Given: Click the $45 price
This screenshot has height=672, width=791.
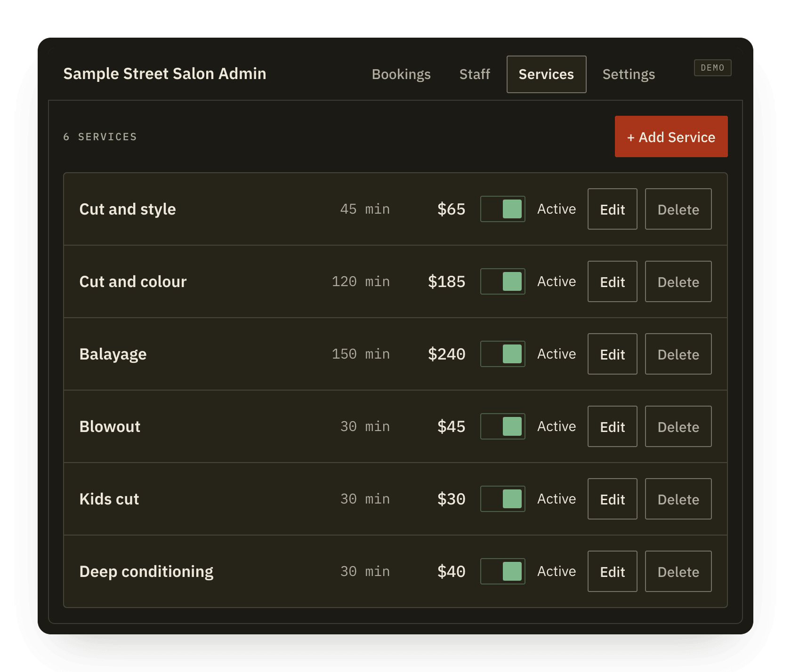Looking at the screenshot, I should [451, 426].
